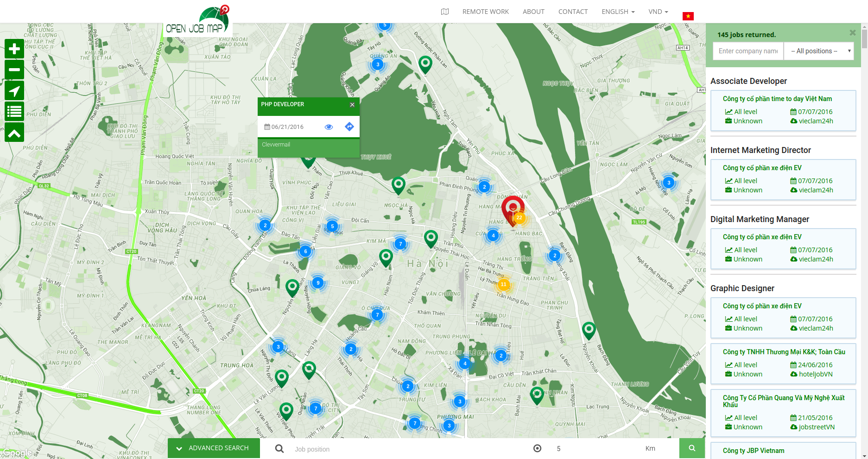Toggle the eye view icon in the PHP Developer popup

click(329, 127)
